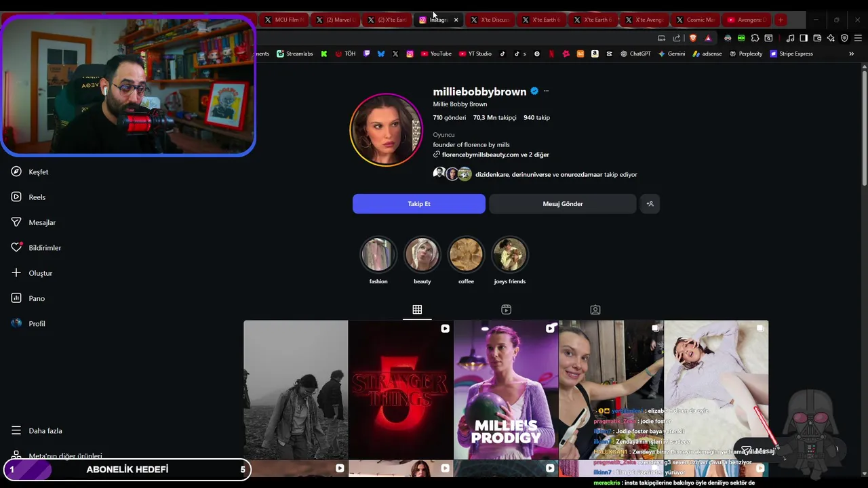Open the 940 takip following list
The height and width of the screenshot is (488, 868).
(536, 117)
